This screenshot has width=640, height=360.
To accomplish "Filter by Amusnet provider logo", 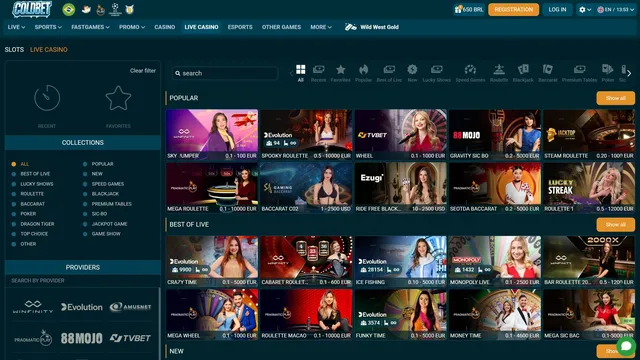I will (130, 307).
